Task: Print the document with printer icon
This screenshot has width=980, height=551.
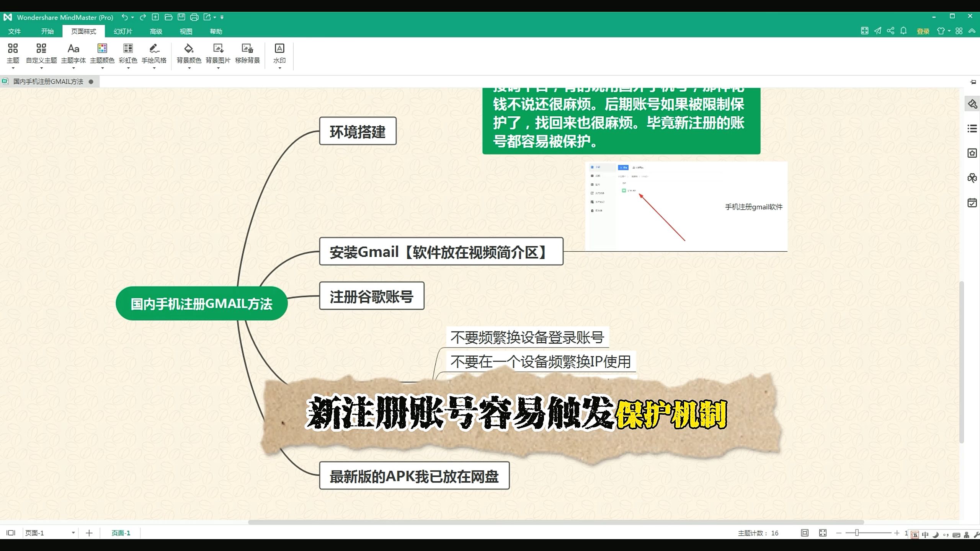Action: (194, 17)
